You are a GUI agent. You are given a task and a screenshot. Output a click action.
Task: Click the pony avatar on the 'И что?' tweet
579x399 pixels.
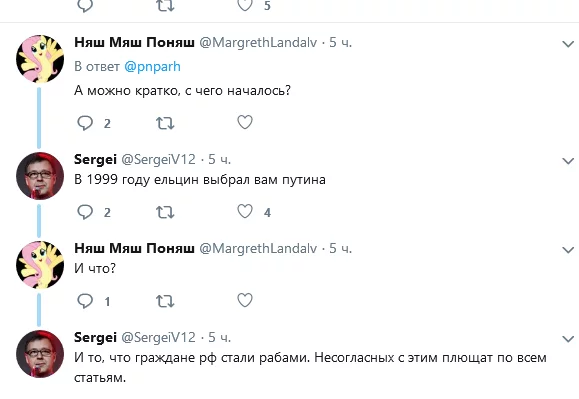[40, 265]
